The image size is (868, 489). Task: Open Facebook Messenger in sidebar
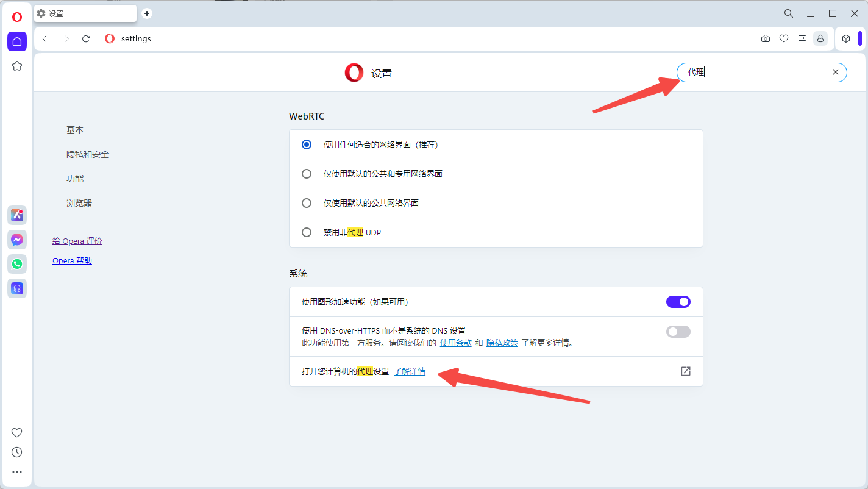(17, 240)
